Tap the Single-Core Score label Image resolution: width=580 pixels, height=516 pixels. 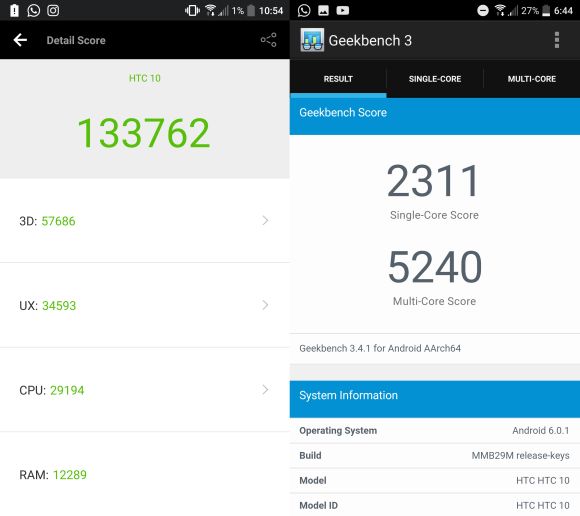[434, 215]
